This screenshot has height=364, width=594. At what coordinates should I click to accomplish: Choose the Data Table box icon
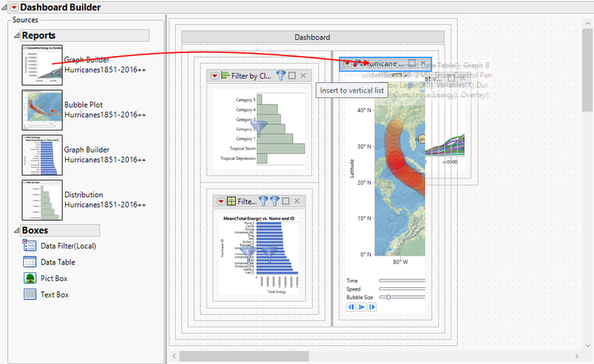point(29,262)
